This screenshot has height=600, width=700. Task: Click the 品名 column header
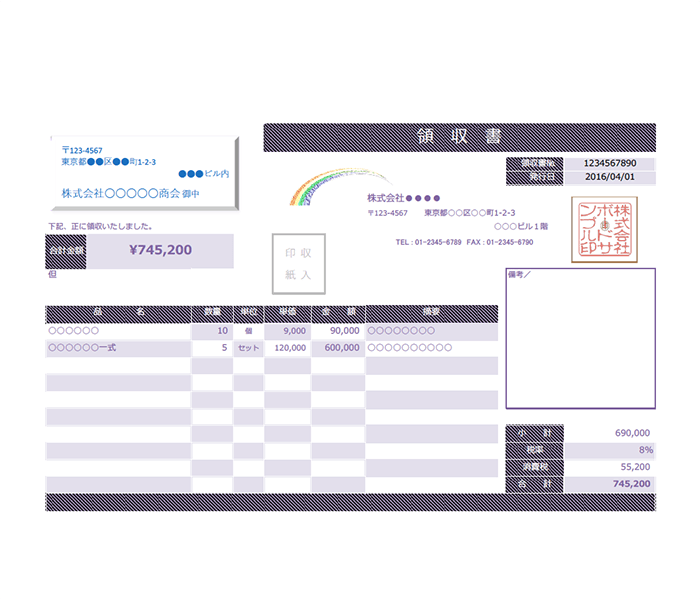(x=118, y=312)
